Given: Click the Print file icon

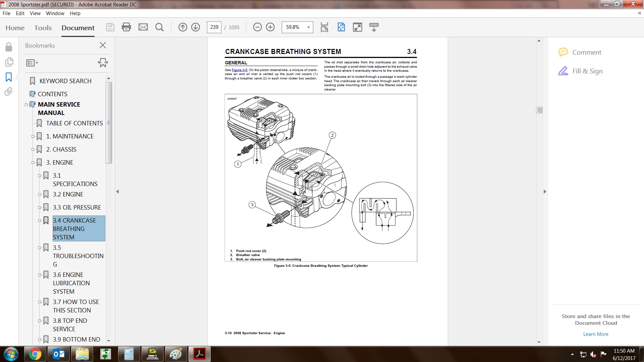Looking at the screenshot, I should click(x=126, y=27).
